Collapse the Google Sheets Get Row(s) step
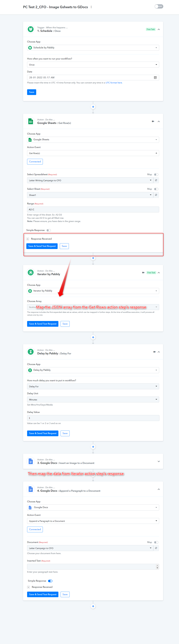 pos(159,122)
